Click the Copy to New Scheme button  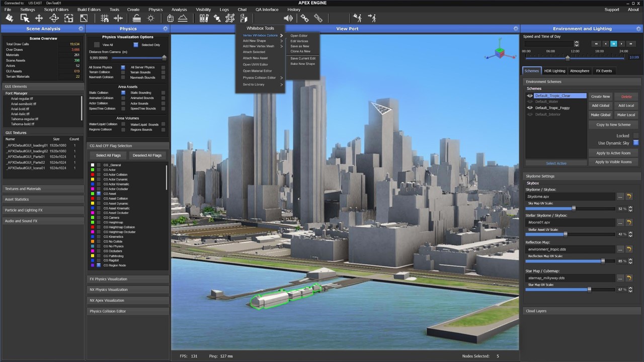point(613,125)
